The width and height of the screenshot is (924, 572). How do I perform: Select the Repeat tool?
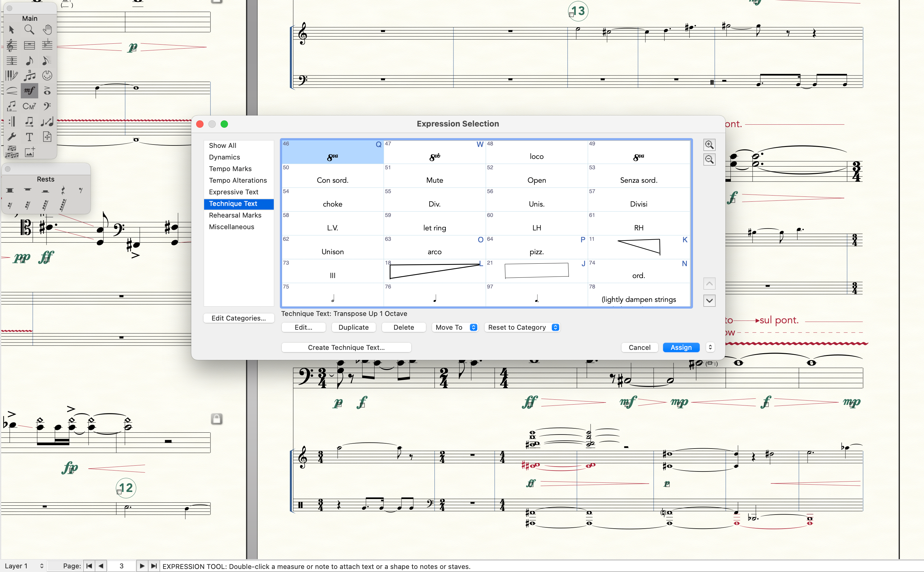[11, 121]
